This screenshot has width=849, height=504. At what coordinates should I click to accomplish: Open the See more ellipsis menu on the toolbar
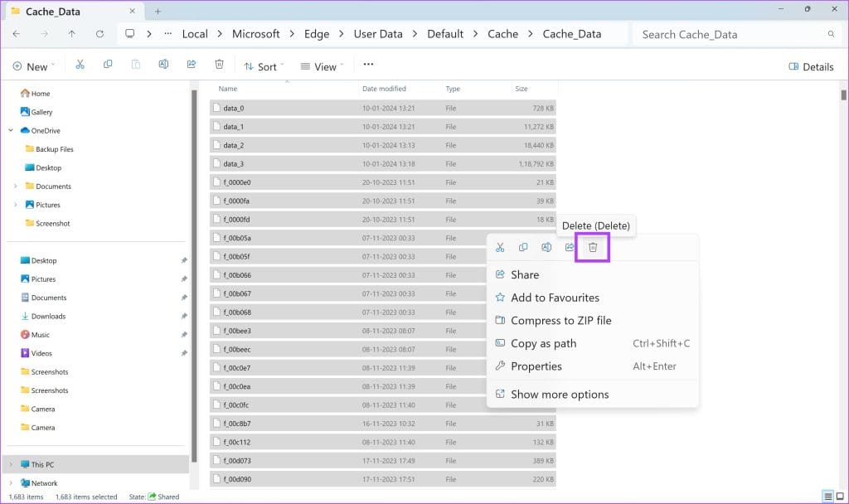point(368,64)
